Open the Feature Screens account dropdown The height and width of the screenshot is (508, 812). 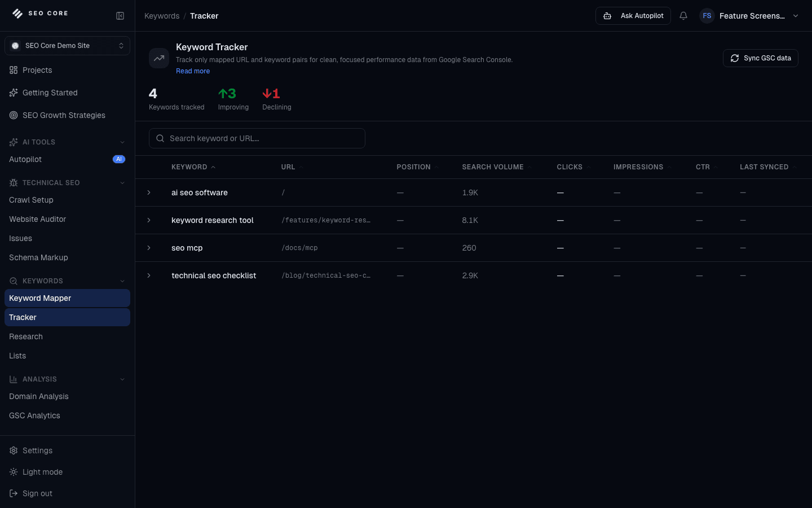point(749,16)
